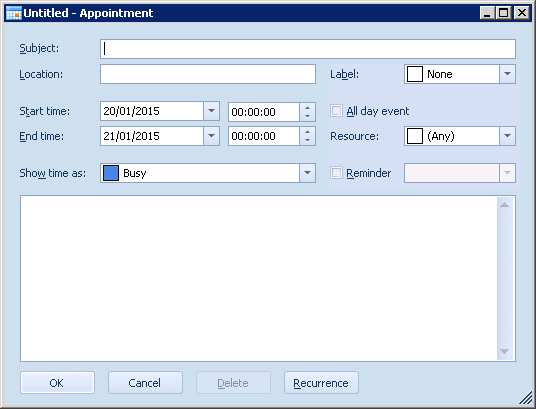
Task: Enable the All day event checkbox
Action: coord(336,111)
